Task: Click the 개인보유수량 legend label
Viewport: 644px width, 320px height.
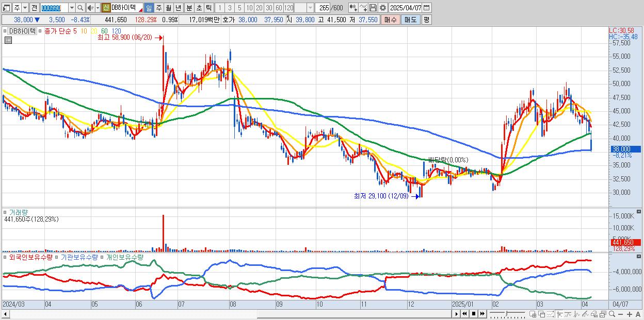Action: point(125,257)
